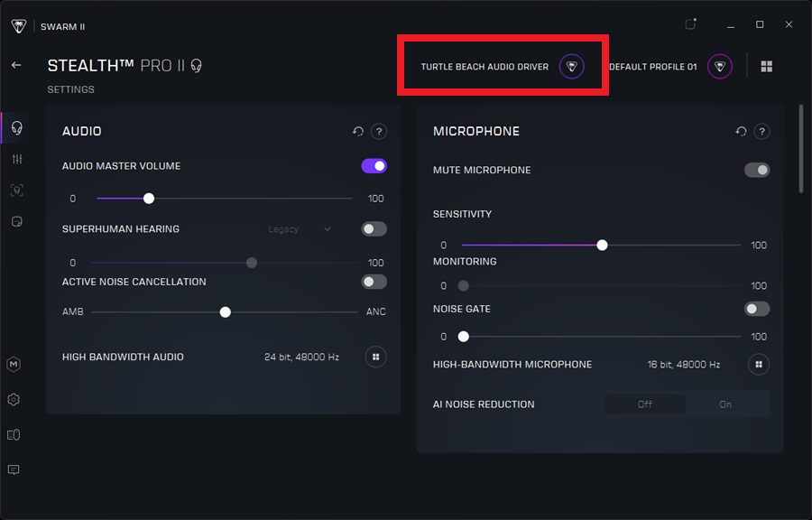
Task: Click the AMB label at slider start
Action: click(72, 311)
